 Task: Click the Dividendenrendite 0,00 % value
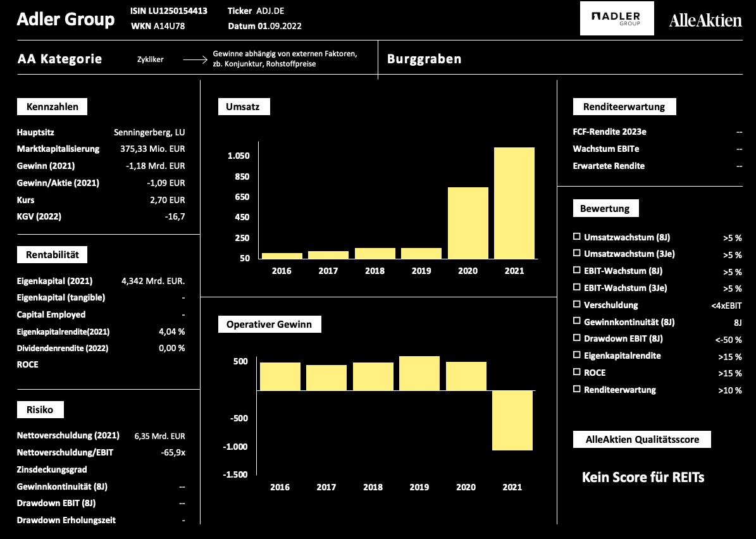click(172, 347)
